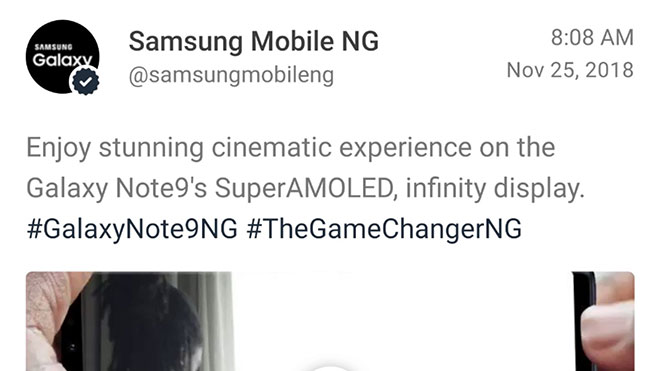This screenshot has width=660, height=371.
Task: Click the Nov 25, 2018 date
Action: tap(570, 70)
